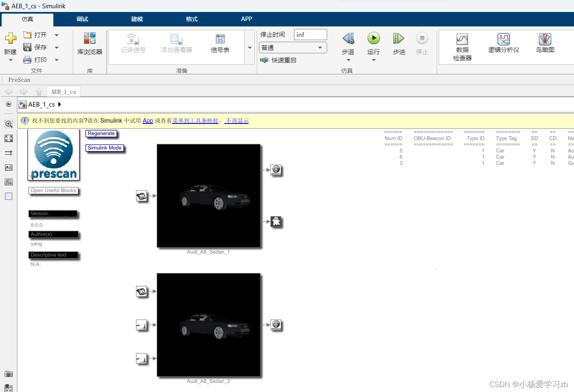
Task: Open the 库浏览器 library browser
Action: pyautogui.click(x=90, y=44)
